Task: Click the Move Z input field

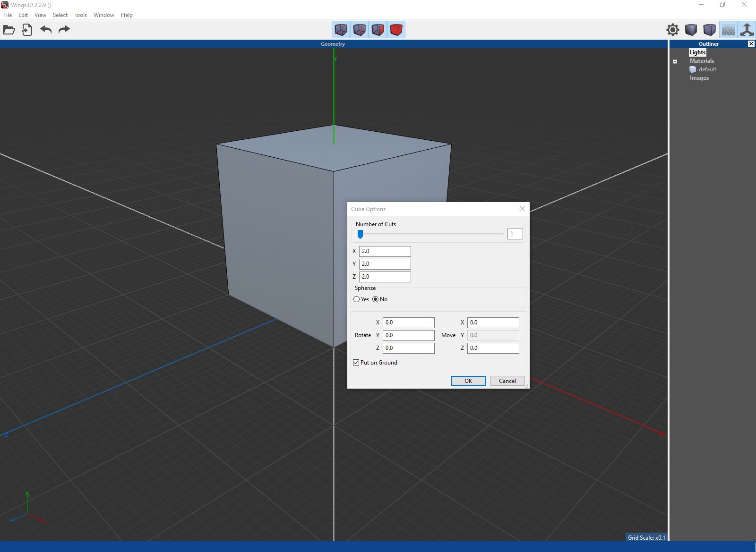Action: pos(493,348)
